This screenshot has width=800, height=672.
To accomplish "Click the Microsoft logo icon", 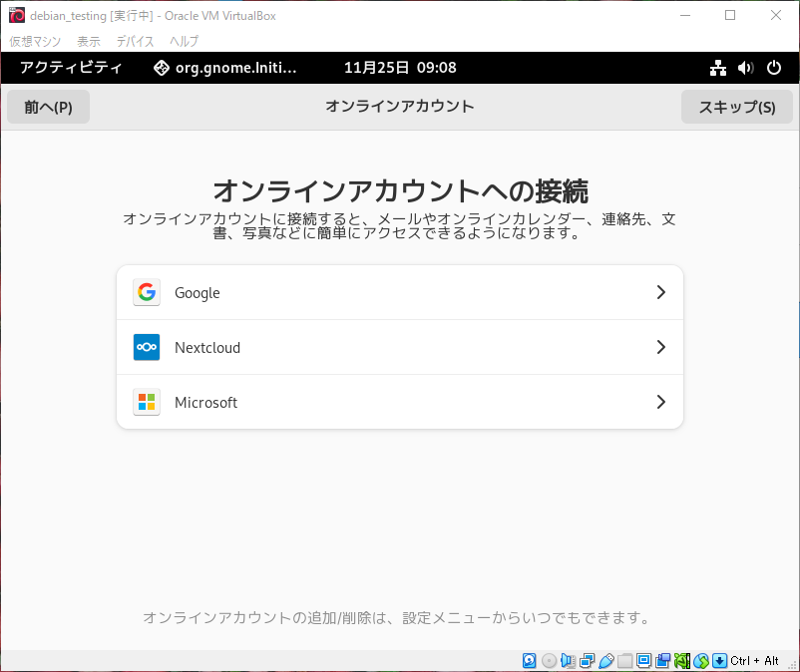I will pyautogui.click(x=147, y=402).
